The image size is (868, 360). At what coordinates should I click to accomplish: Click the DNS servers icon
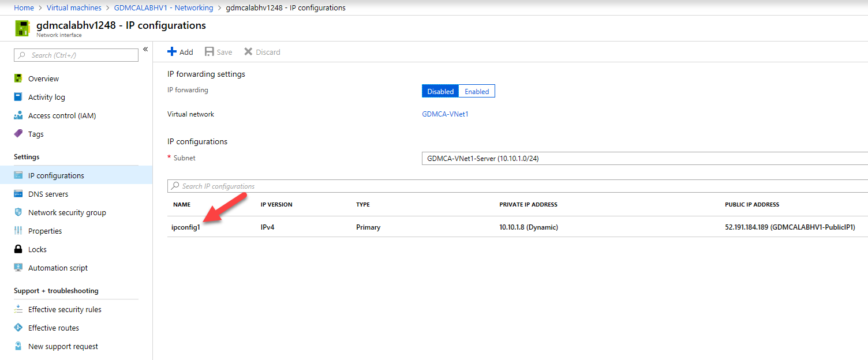[x=18, y=194]
